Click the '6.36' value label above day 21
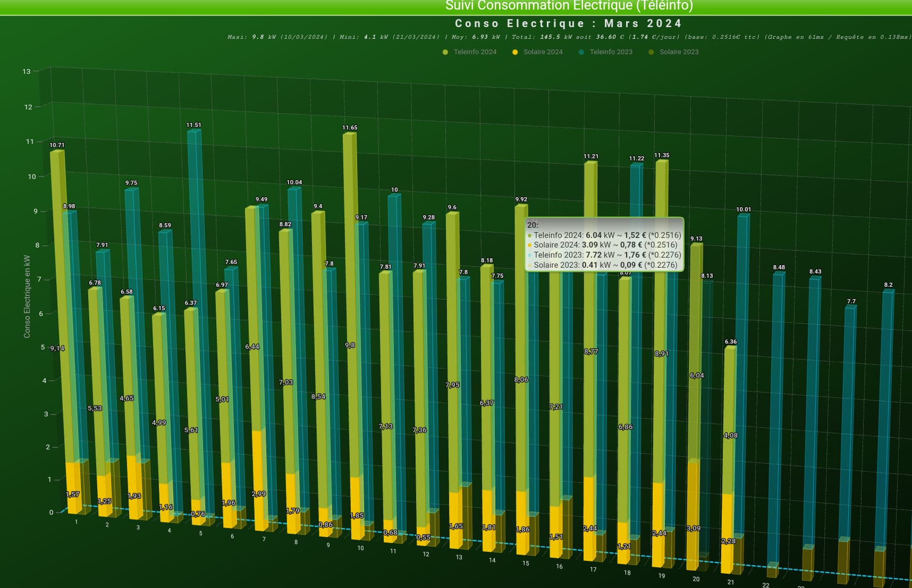Screen dimensions: 912x588 click(731, 342)
